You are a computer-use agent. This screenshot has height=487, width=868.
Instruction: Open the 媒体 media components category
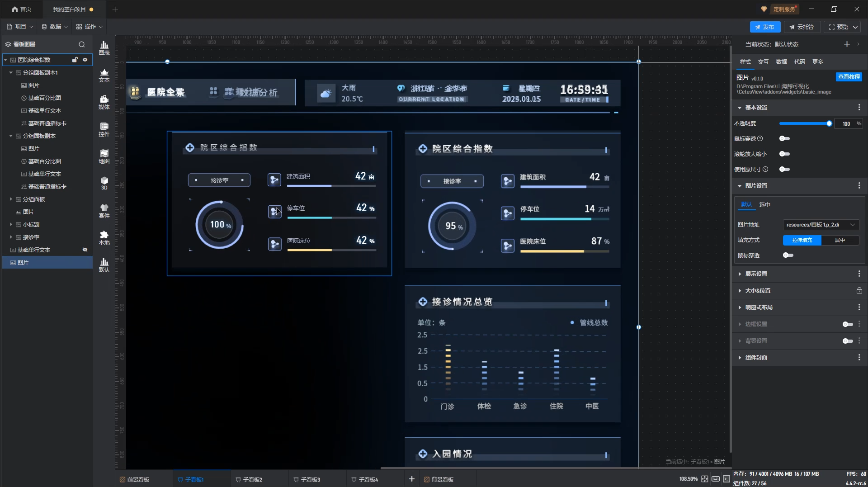coord(104,102)
